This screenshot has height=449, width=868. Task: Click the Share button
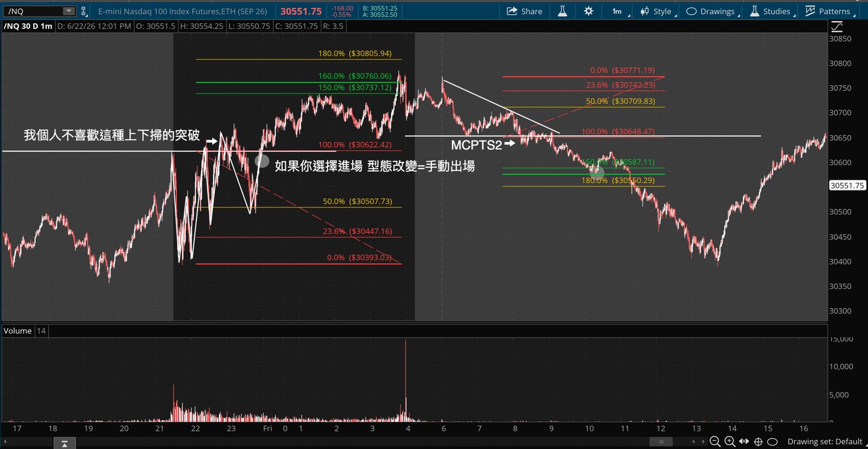tap(524, 11)
